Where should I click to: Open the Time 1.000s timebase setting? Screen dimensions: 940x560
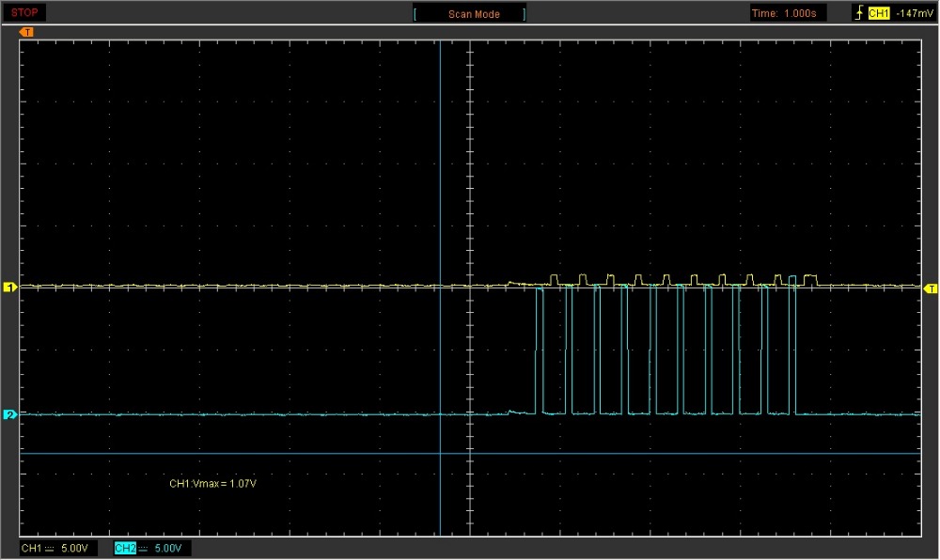coord(790,14)
